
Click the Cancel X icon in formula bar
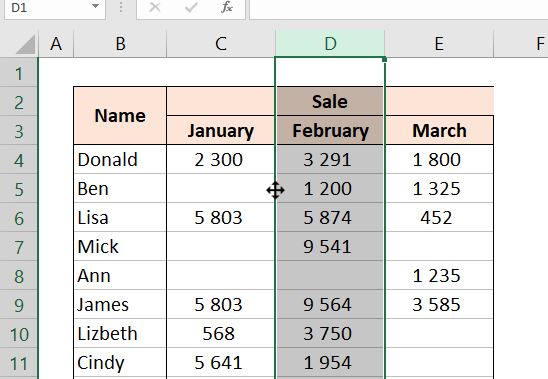tap(155, 7)
